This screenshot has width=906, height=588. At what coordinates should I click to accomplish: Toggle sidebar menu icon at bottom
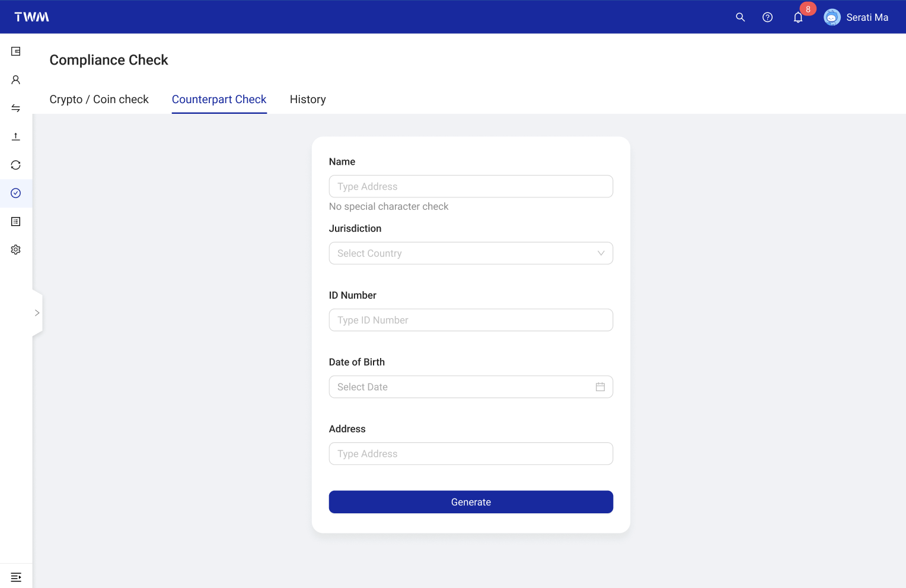click(16, 577)
